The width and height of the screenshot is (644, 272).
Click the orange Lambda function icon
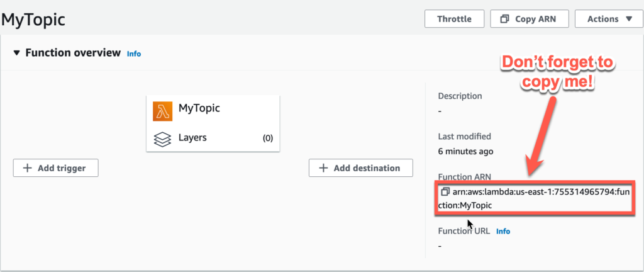point(163,111)
